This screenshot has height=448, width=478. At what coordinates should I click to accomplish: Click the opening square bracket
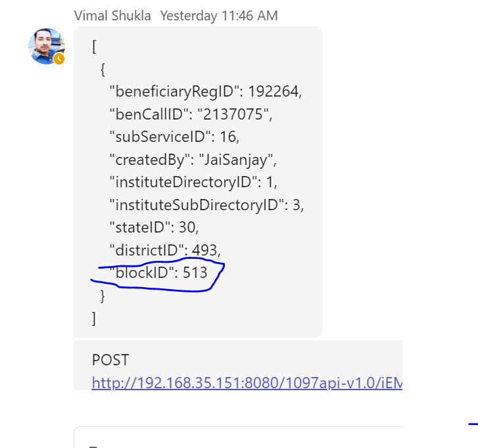(94, 47)
